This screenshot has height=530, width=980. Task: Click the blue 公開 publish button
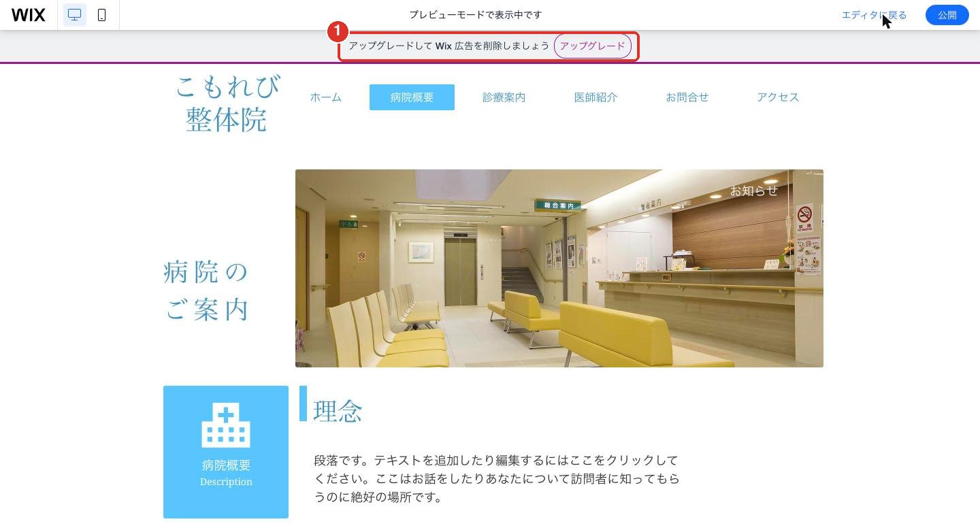pyautogui.click(x=947, y=15)
